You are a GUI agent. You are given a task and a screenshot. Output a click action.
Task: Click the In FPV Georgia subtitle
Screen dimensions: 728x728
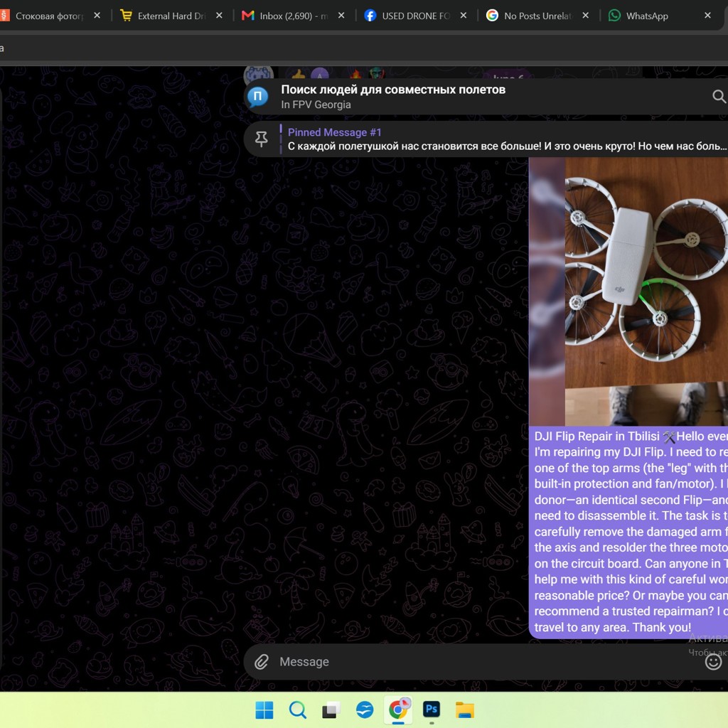[316, 105]
